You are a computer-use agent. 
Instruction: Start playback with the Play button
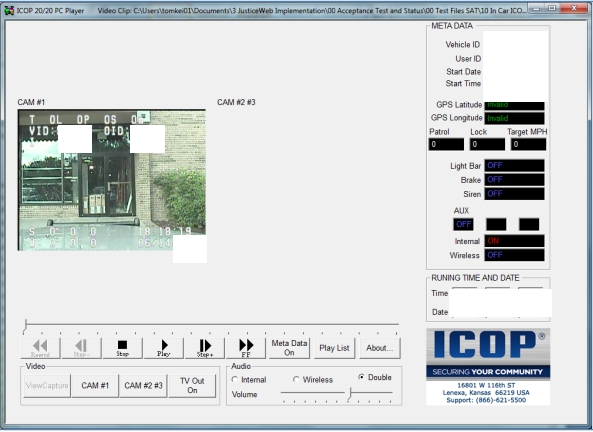coord(164,348)
